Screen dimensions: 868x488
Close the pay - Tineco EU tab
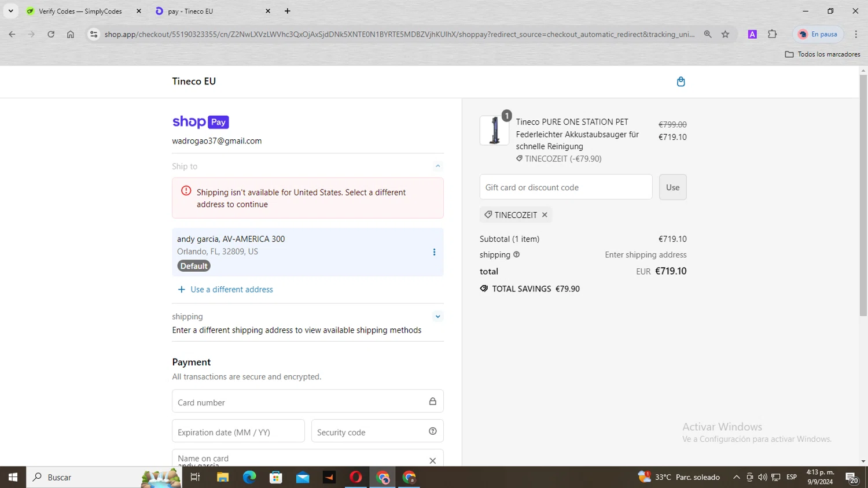(x=268, y=11)
